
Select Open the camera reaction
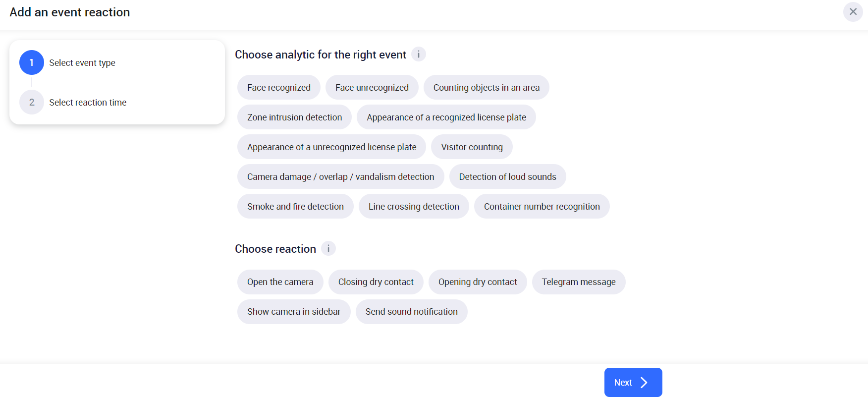coord(280,282)
